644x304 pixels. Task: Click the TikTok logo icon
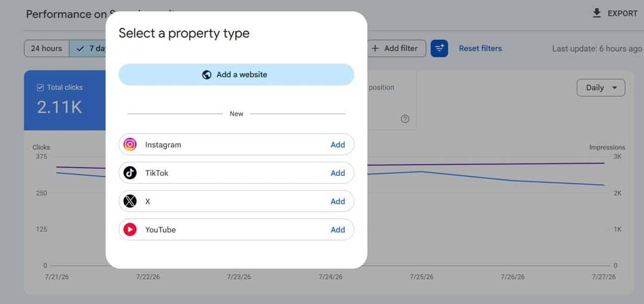130,173
